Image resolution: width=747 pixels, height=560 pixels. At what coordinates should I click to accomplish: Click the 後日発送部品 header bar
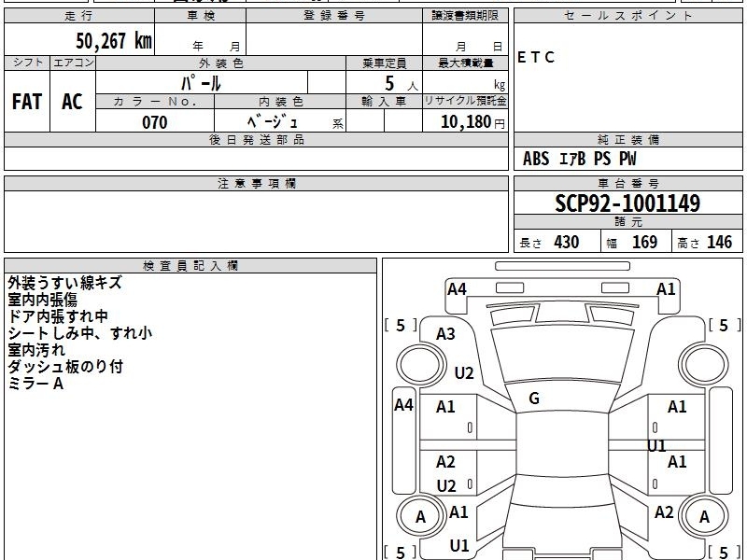(256, 140)
